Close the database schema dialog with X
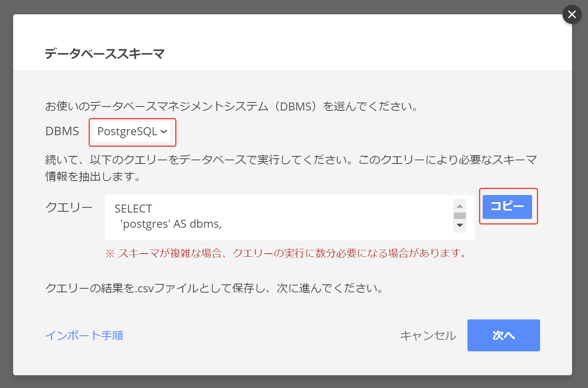 click(x=572, y=15)
